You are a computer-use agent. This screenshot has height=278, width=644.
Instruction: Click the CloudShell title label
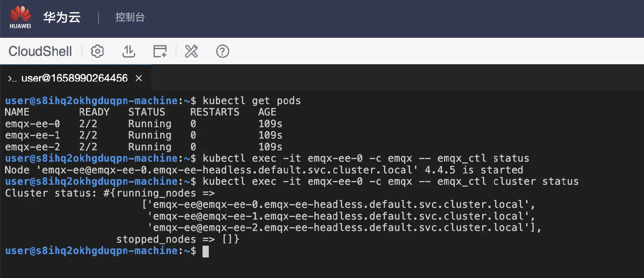pos(40,52)
